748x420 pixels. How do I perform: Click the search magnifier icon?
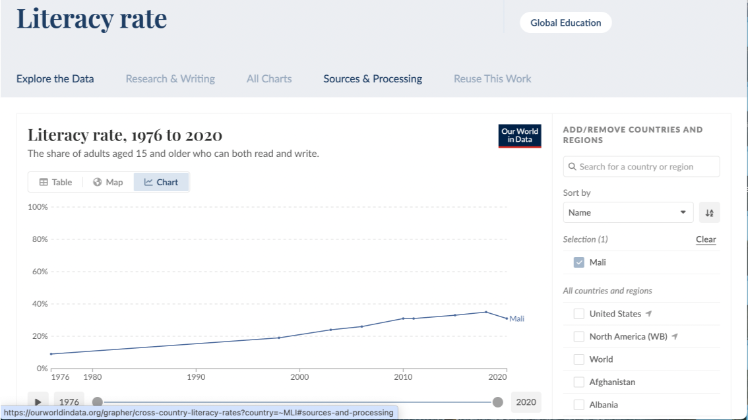click(x=572, y=167)
